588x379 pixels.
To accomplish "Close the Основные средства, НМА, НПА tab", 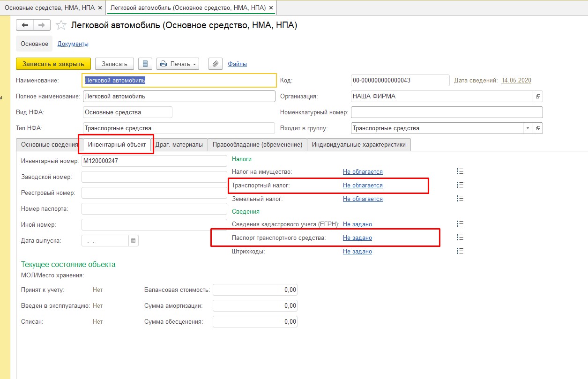I will [100, 8].
